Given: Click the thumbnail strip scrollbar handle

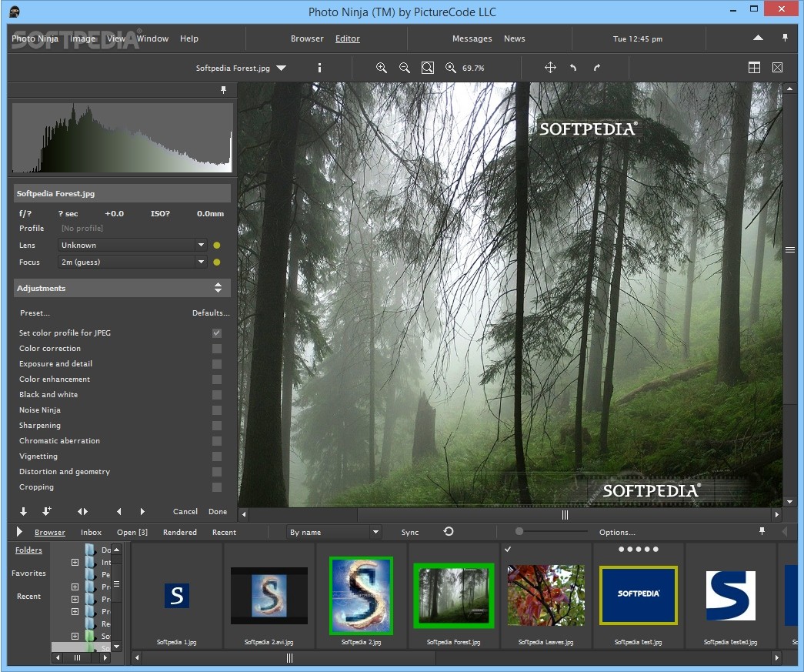Looking at the screenshot, I should coord(289,657).
